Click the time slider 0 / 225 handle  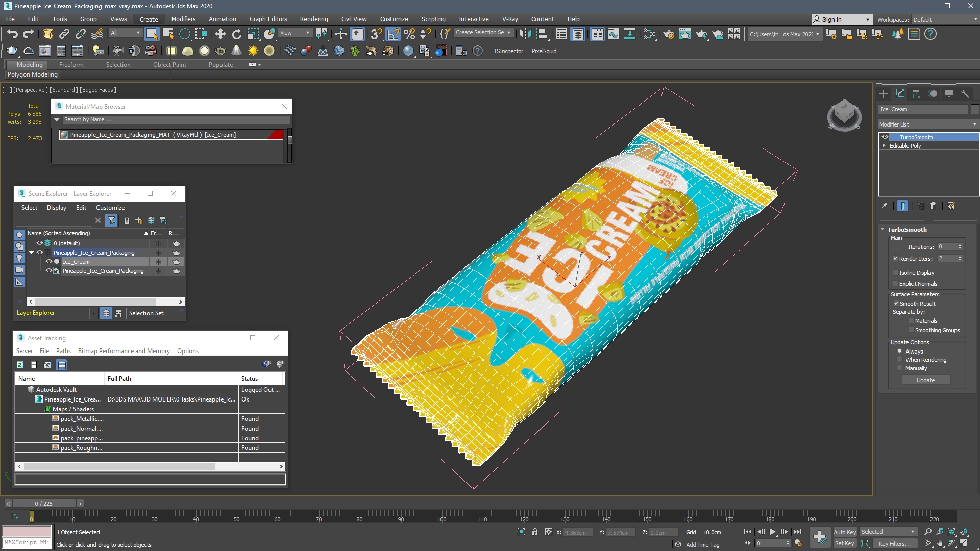44,504
